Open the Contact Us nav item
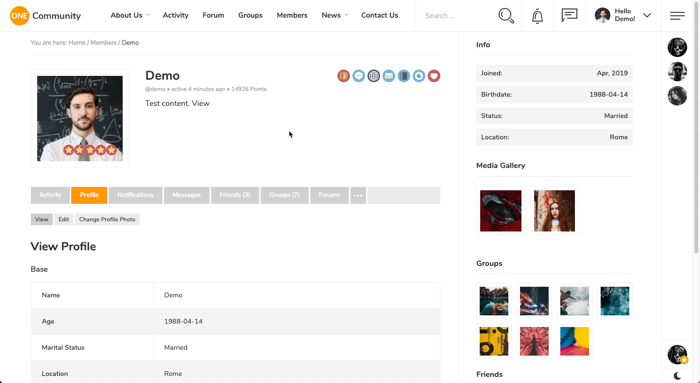The height and width of the screenshot is (383, 700). click(379, 15)
